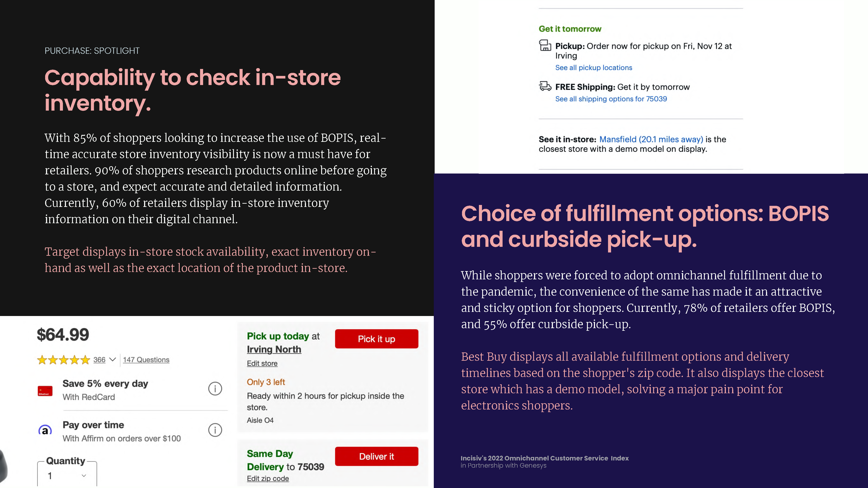Click the Edit store link
This screenshot has height=488, width=868.
262,363
